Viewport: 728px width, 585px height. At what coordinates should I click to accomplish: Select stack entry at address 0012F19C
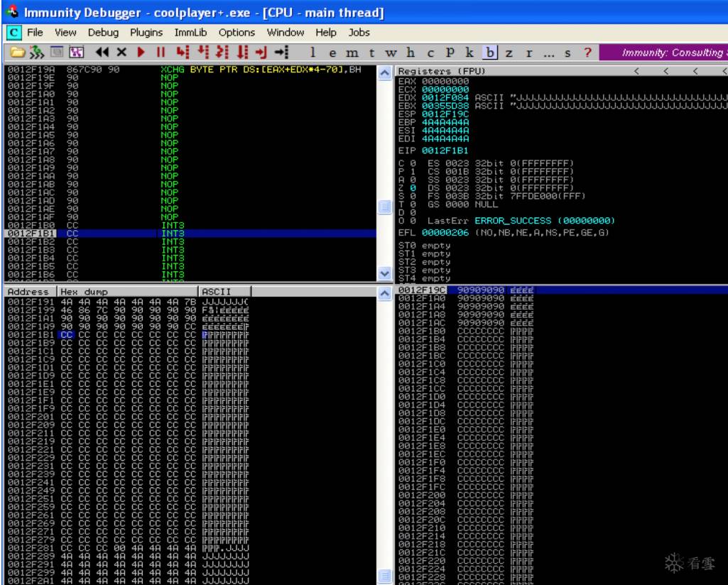(x=561, y=290)
